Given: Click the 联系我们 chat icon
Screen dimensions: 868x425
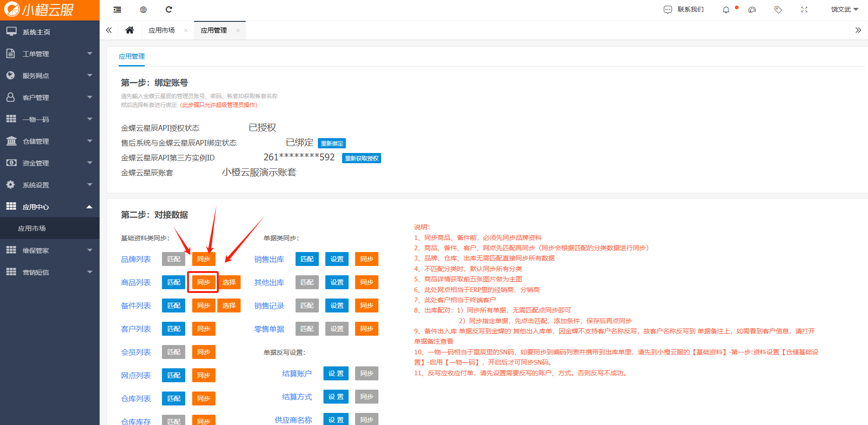Looking at the screenshot, I should click(668, 10).
